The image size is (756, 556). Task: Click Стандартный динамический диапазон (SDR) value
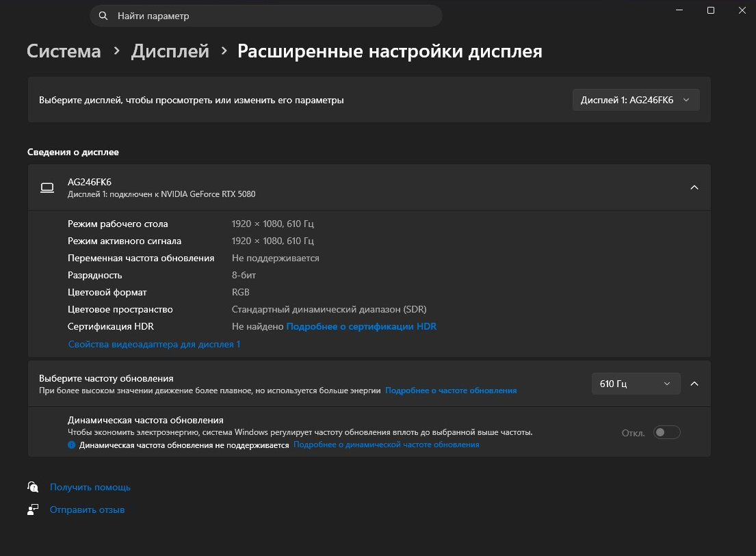coord(329,309)
